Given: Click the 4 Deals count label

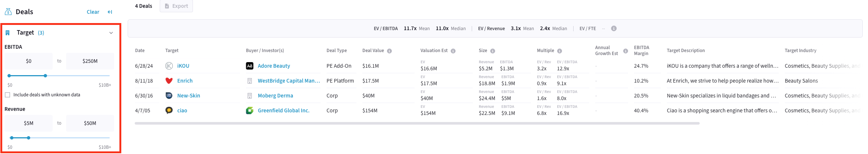Looking at the screenshot, I should click(144, 6).
